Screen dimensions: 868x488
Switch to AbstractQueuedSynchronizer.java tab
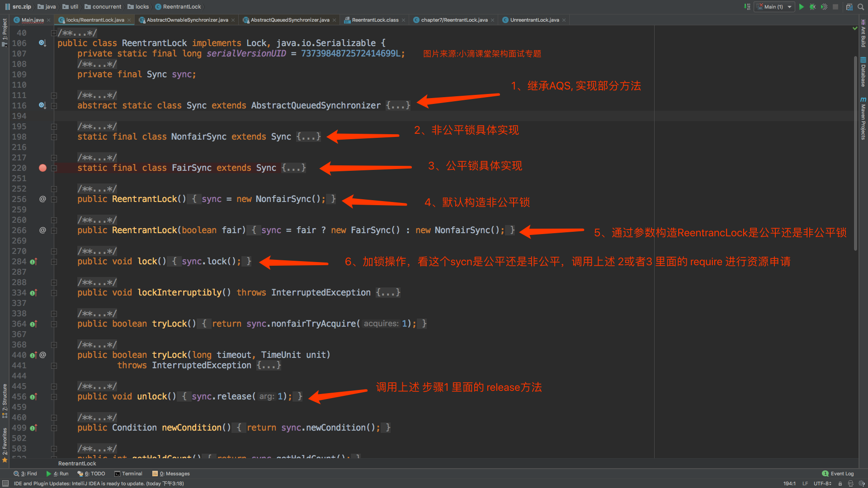290,20
